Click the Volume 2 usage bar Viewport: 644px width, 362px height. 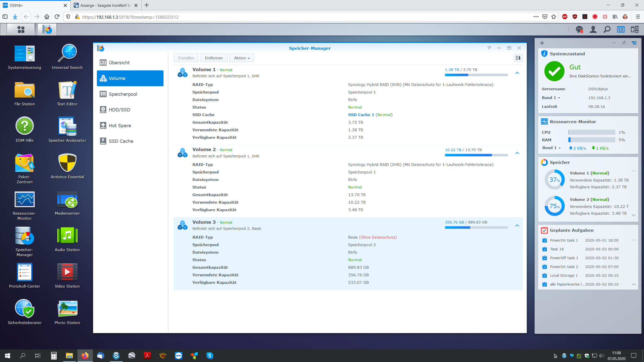pyautogui.click(x=476, y=155)
